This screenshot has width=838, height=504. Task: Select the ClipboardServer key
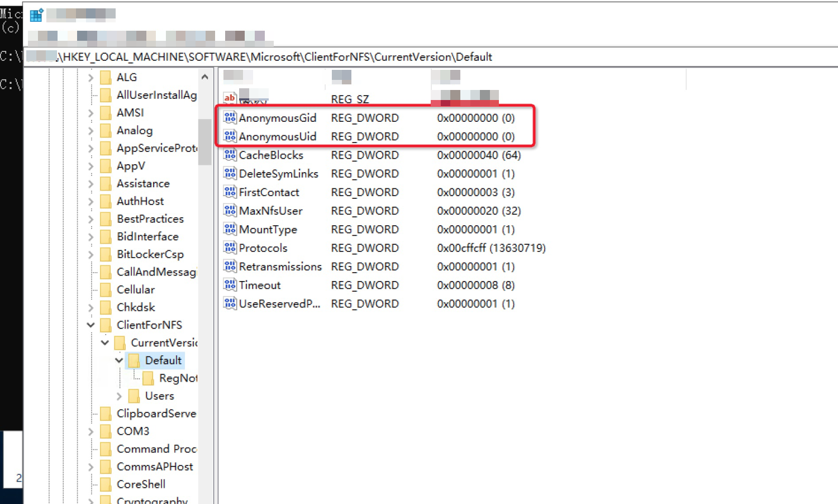point(156,413)
